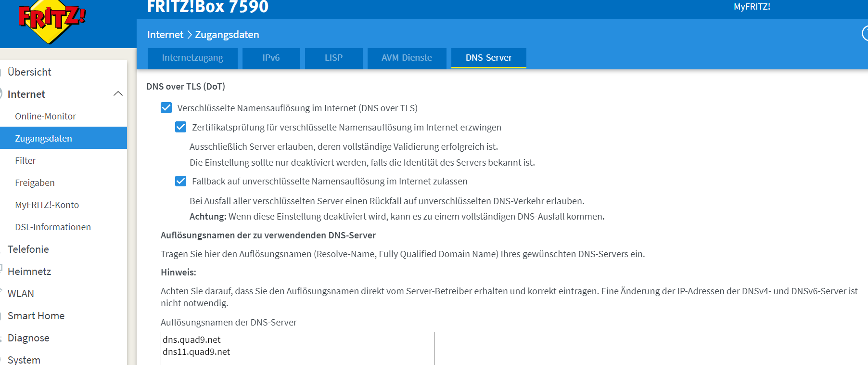Image resolution: width=868 pixels, height=365 pixels.
Task: Switch to the Internetzugang tab
Action: coord(192,58)
